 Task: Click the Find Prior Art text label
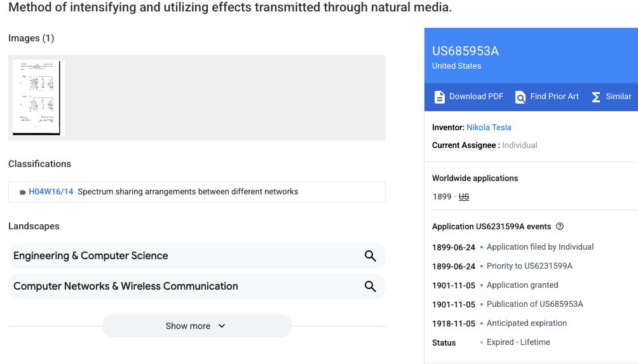(x=554, y=97)
